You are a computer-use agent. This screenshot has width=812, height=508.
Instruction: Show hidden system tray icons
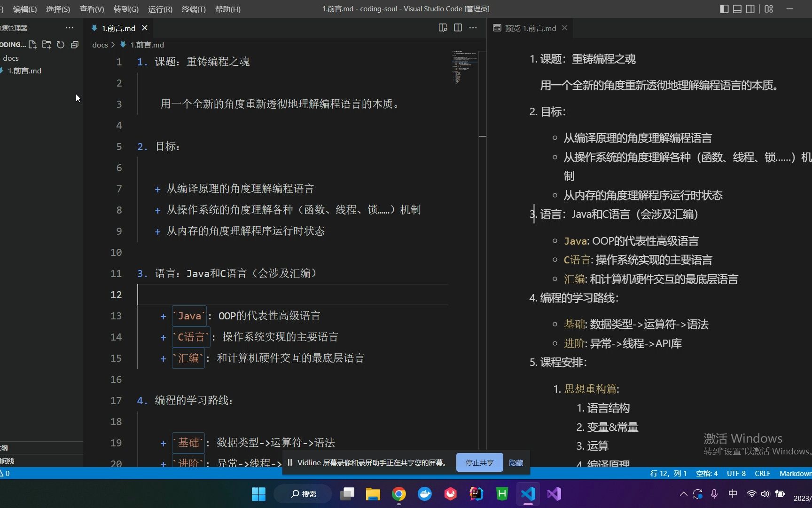click(x=683, y=494)
